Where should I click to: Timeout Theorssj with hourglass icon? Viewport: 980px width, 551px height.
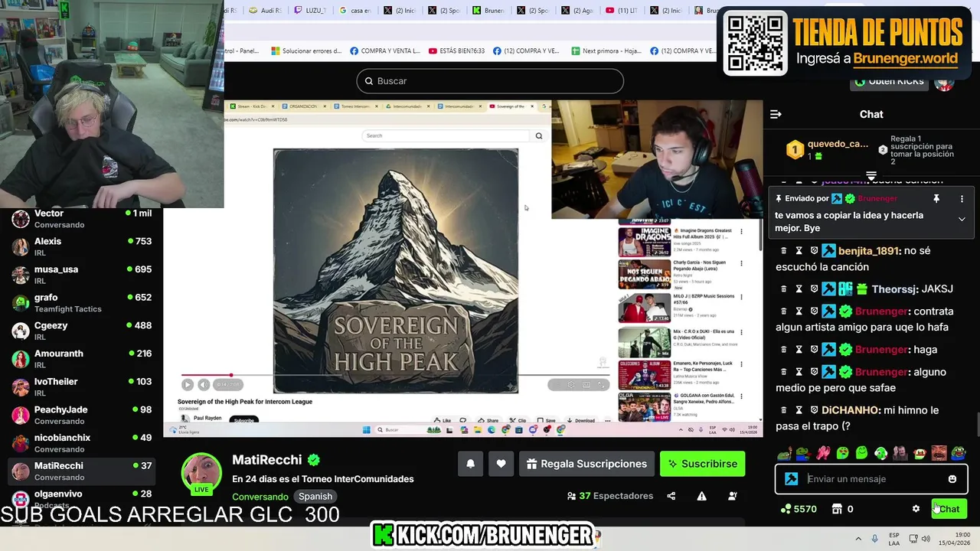pos(799,289)
